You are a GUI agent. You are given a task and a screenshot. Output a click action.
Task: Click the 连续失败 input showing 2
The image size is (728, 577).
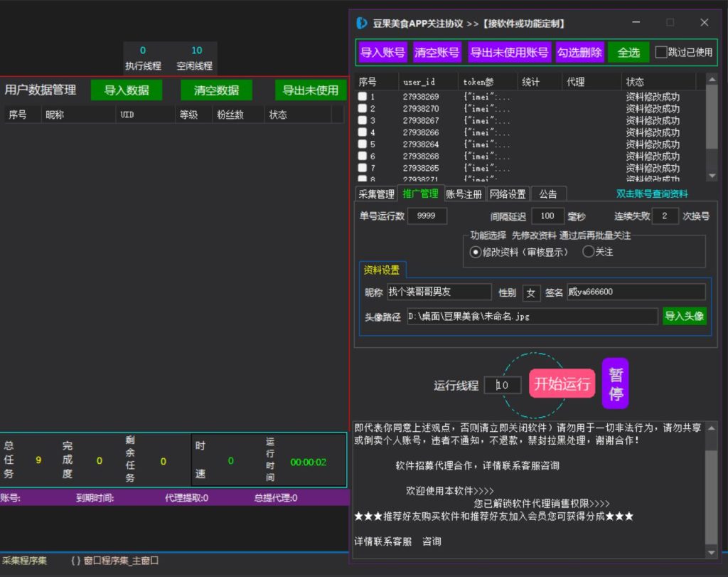click(x=665, y=216)
